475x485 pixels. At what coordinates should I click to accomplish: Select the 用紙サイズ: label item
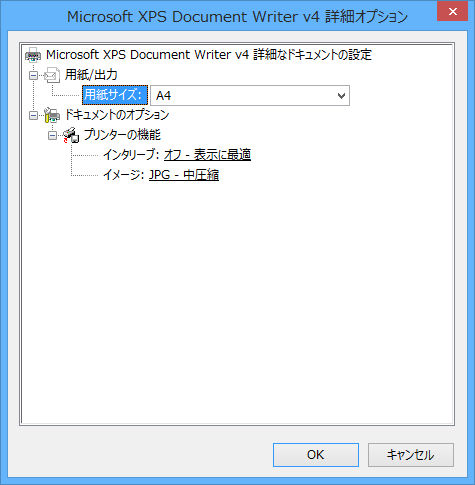[115, 95]
